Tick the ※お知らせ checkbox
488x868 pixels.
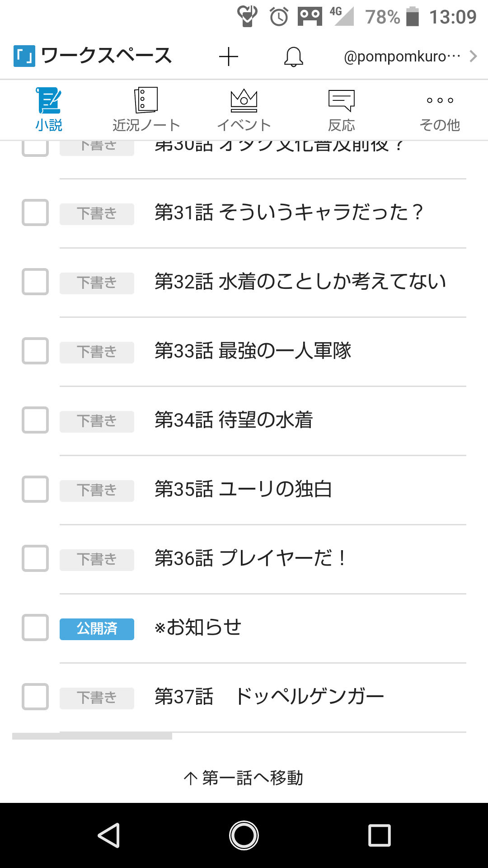coord(35,627)
